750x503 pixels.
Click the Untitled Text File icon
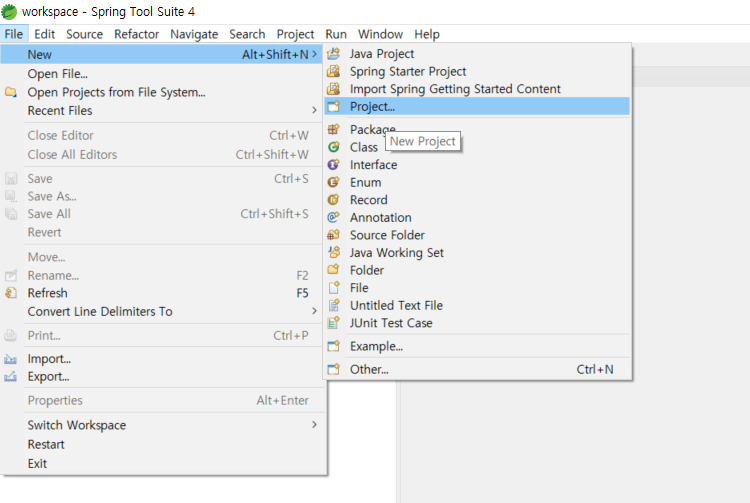tap(333, 305)
